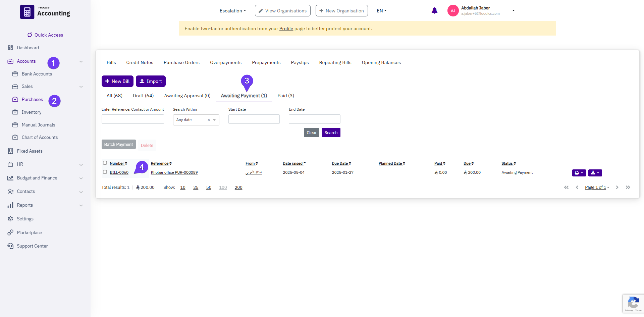This screenshot has width=644, height=317.
Task: Click the Marketplace icon in the sidebar
Action: 10,232
